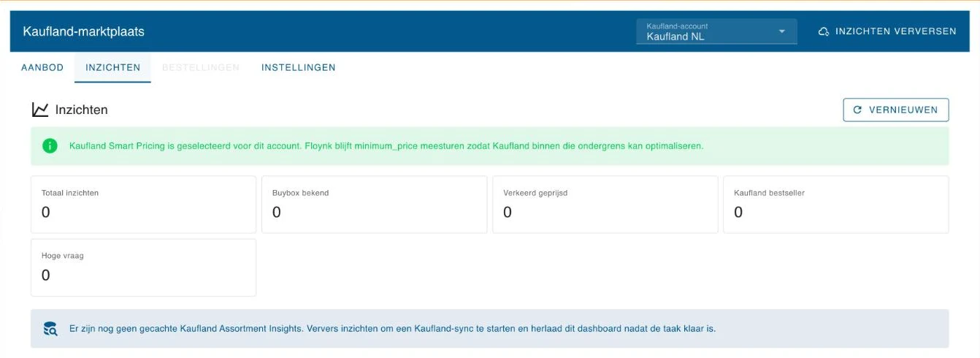This screenshot has width=980, height=358.
Task: Click the green info icon in Smart Pricing alert
Action: pyautogui.click(x=50, y=146)
